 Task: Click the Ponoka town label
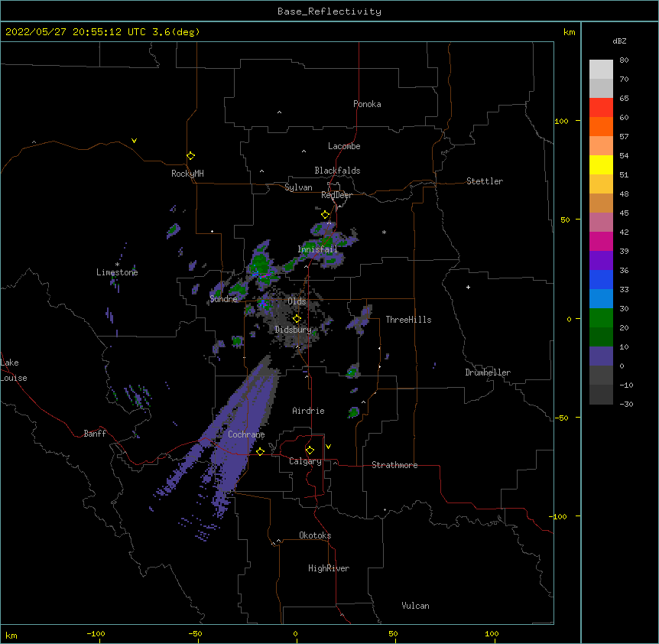point(367,104)
